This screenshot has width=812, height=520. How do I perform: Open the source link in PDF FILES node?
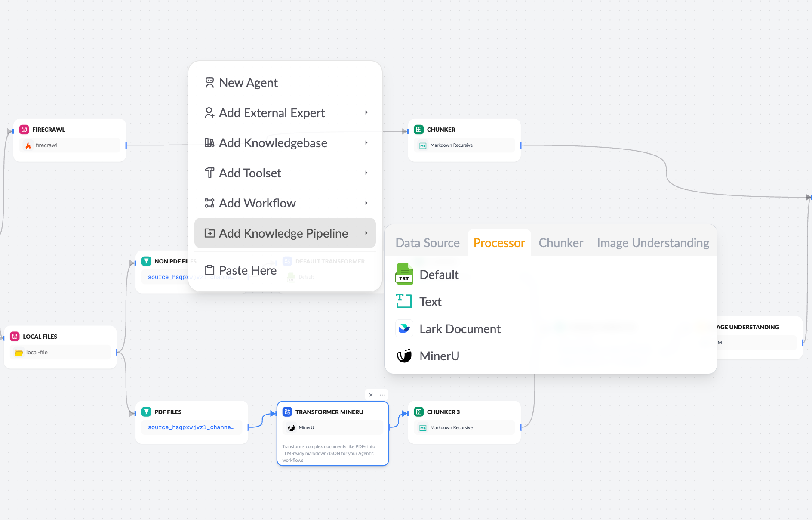[x=191, y=427]
